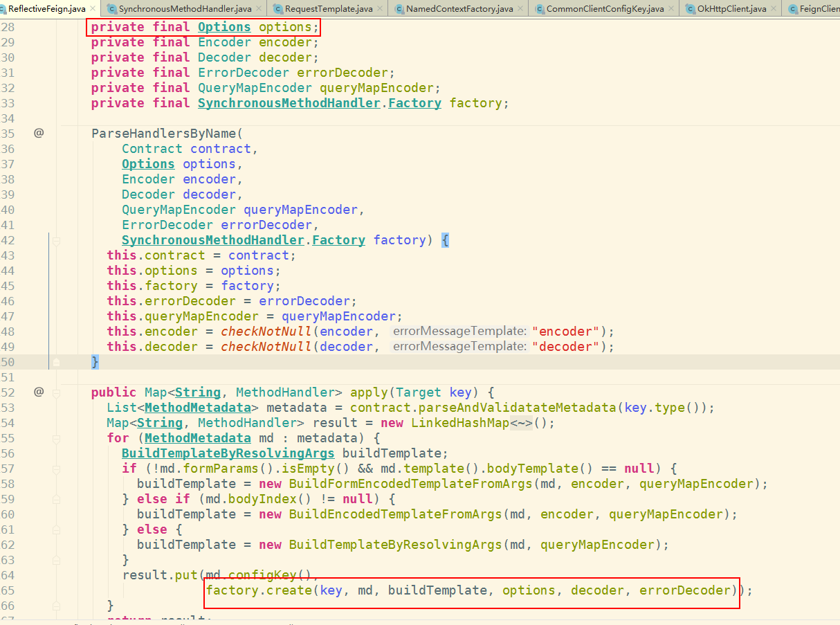The width and height of the screenshot is (840, 625).
Task: Collapse the else-if fold at line 59
Action: [x=57, y=498]
